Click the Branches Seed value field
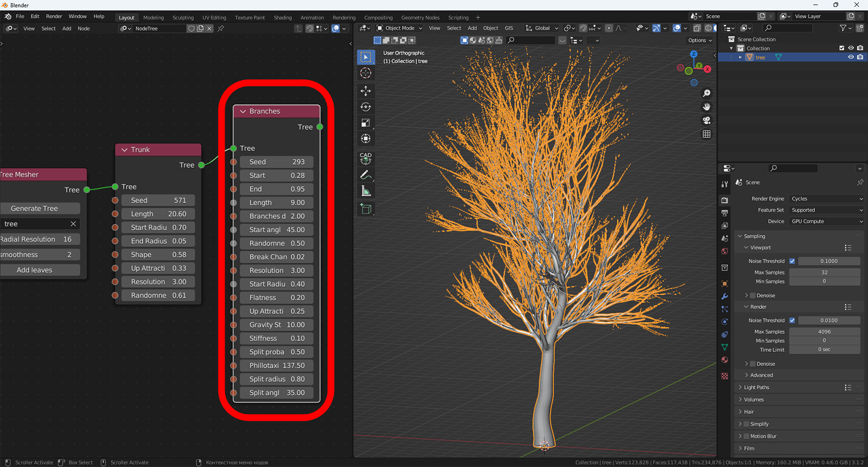The image size is (868, 467). click(276, 162)
